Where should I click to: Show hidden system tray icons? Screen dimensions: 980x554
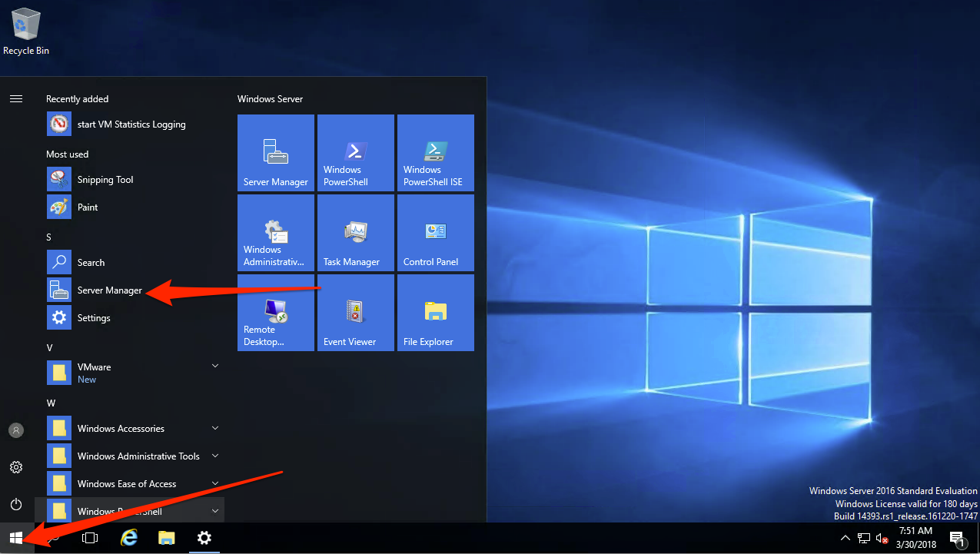point(845,538)
